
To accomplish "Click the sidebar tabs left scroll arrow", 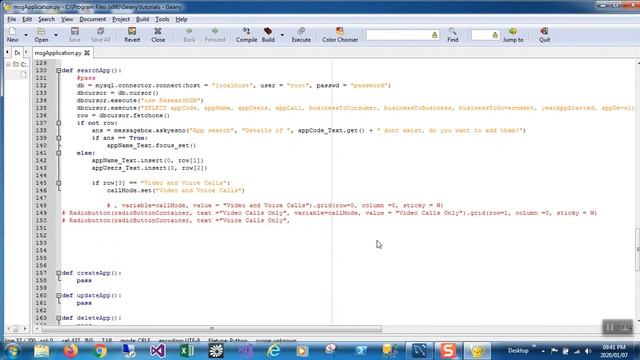I will point(7,53).
